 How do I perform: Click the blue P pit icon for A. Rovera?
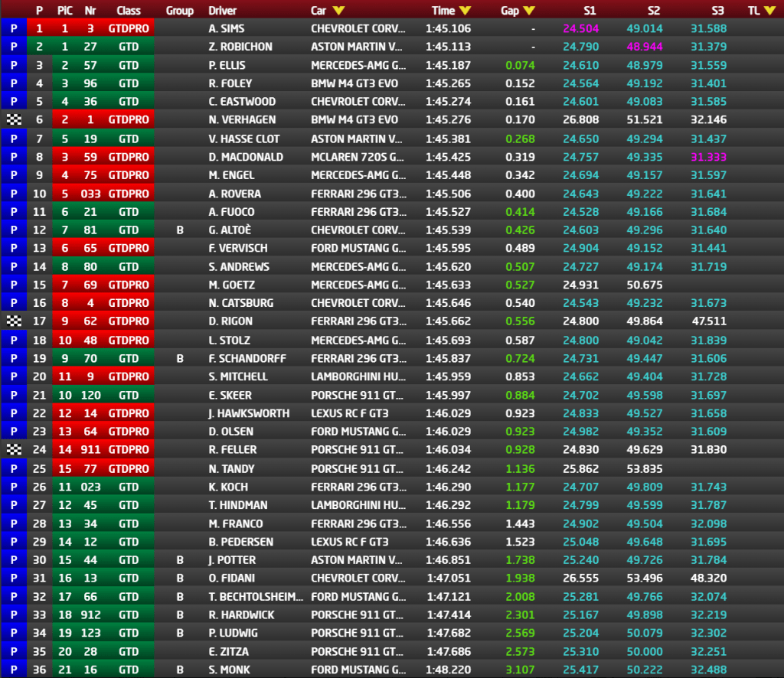click(x=14, y=194)
